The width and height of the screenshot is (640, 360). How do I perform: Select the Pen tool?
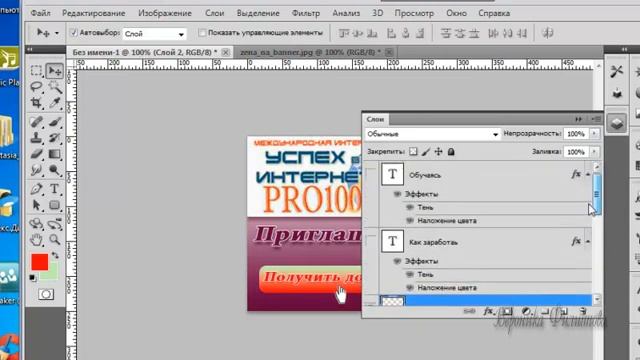(36, 189)
